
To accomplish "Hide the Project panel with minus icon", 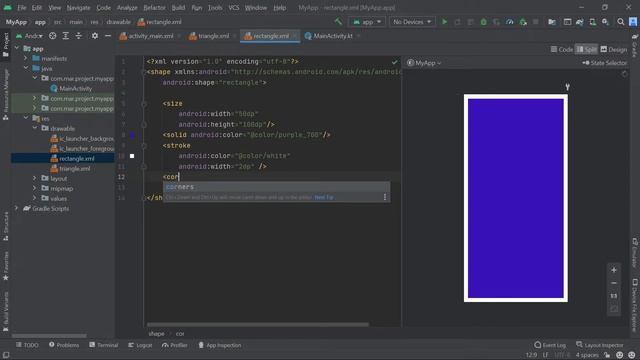I will 108,36.
